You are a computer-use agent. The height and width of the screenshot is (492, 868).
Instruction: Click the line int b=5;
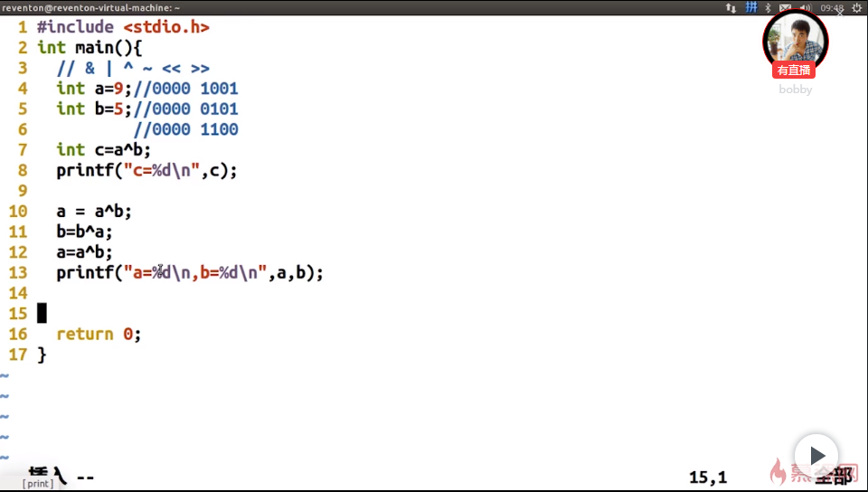[94, 109]
